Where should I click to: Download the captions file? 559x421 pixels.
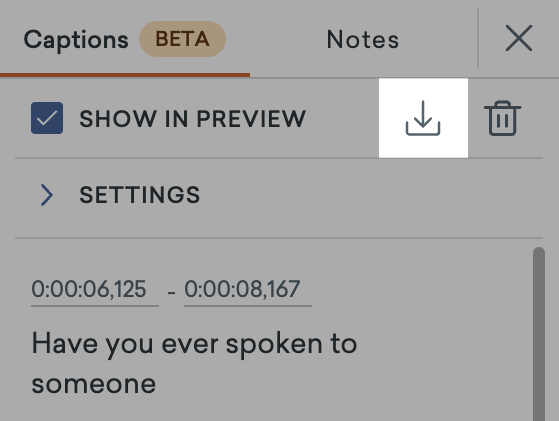tap(423, 118)
